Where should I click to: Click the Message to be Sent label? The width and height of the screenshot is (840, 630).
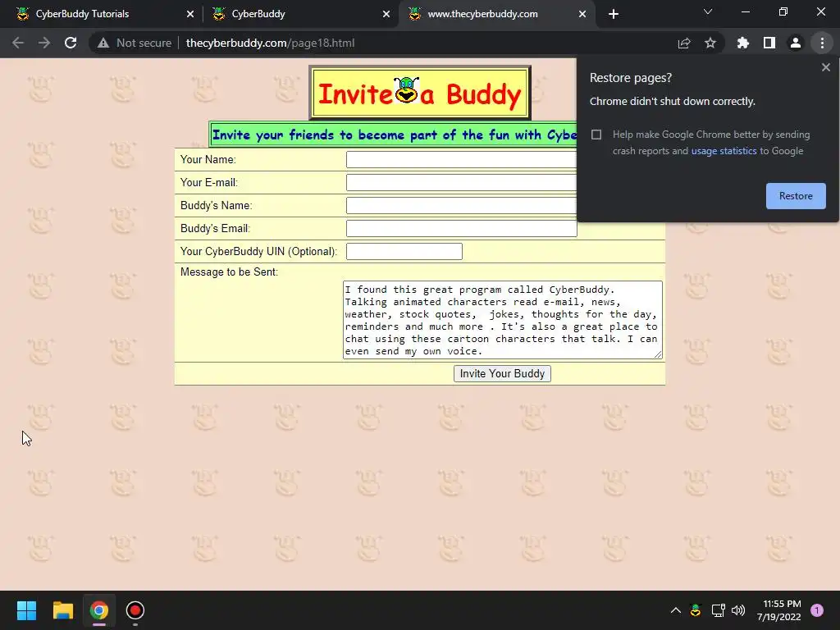[230, 272]
